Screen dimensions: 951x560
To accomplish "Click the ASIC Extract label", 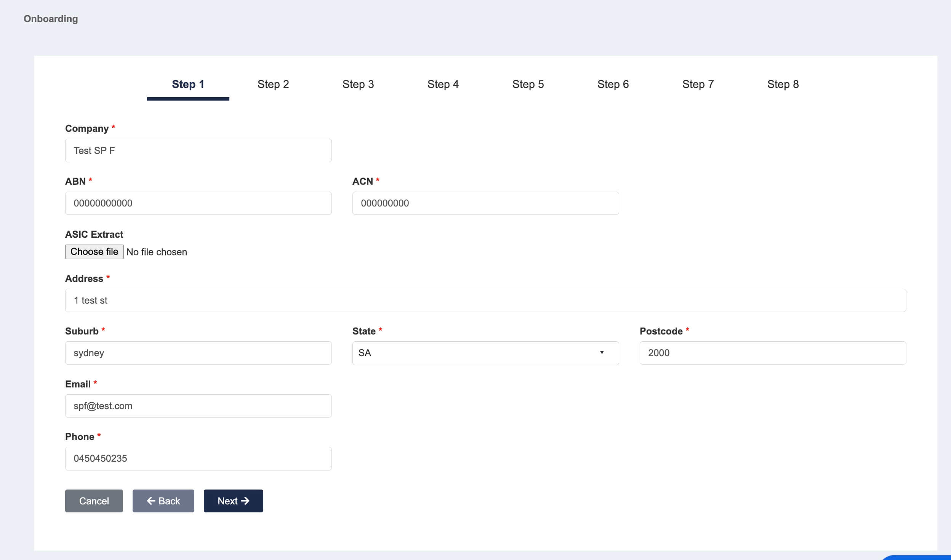I will (94, 234).
